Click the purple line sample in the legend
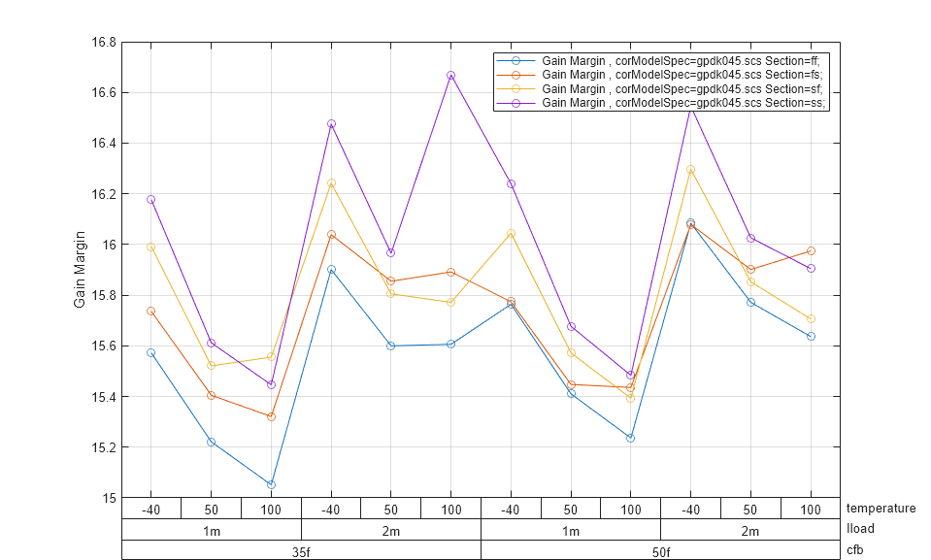Image resolution: width=931 pixels, height=560 pixels. 516,102
